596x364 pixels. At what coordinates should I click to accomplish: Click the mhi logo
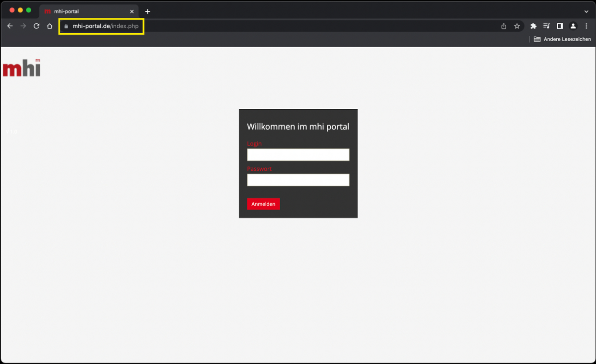(x=21, y=69)
